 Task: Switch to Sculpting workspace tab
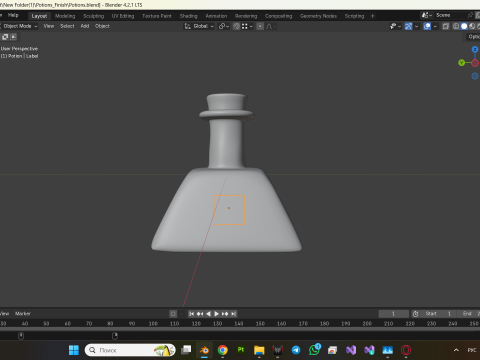tap(94, 16)
